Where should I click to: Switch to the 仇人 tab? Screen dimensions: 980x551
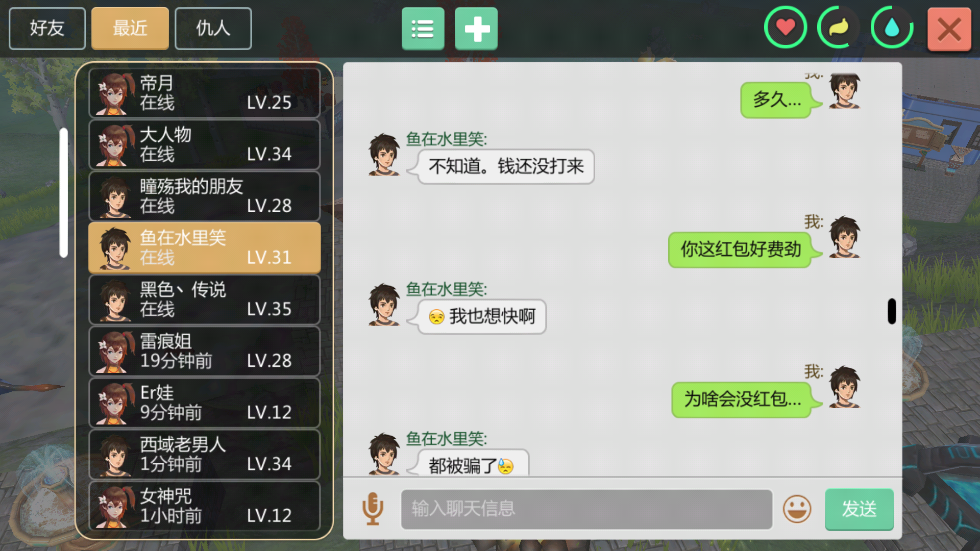click(213, 28)
